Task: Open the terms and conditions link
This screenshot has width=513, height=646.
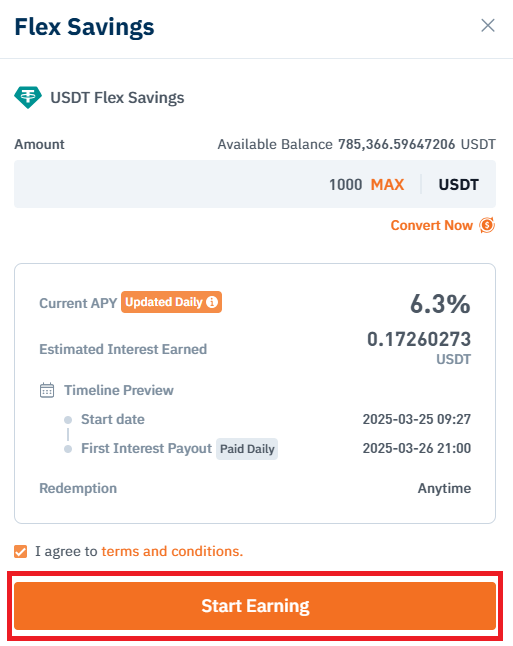Action: (172, 551)
